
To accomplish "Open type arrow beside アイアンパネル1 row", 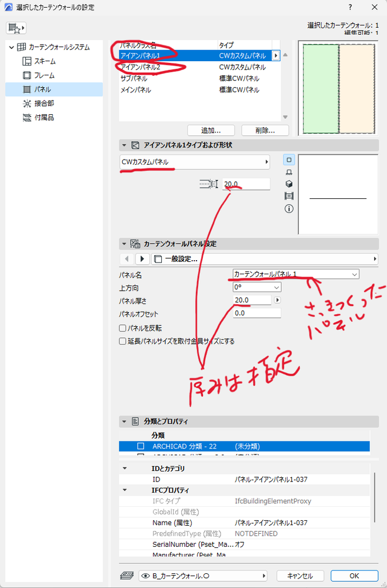I will pos(276,55).
